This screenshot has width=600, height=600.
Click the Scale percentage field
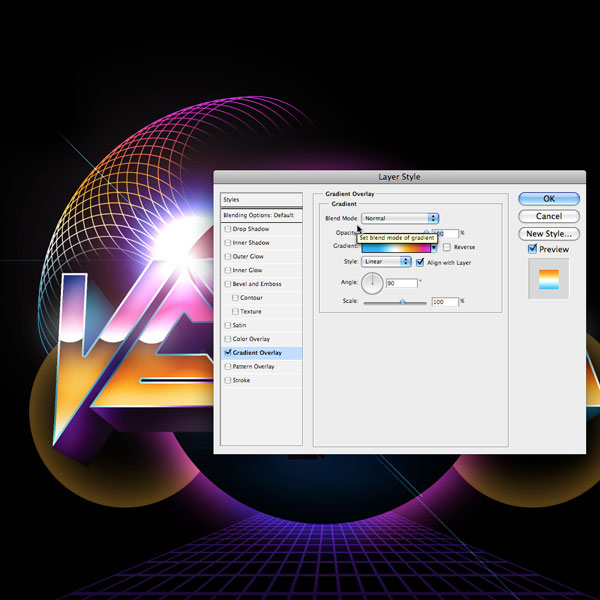pos(445,302)
